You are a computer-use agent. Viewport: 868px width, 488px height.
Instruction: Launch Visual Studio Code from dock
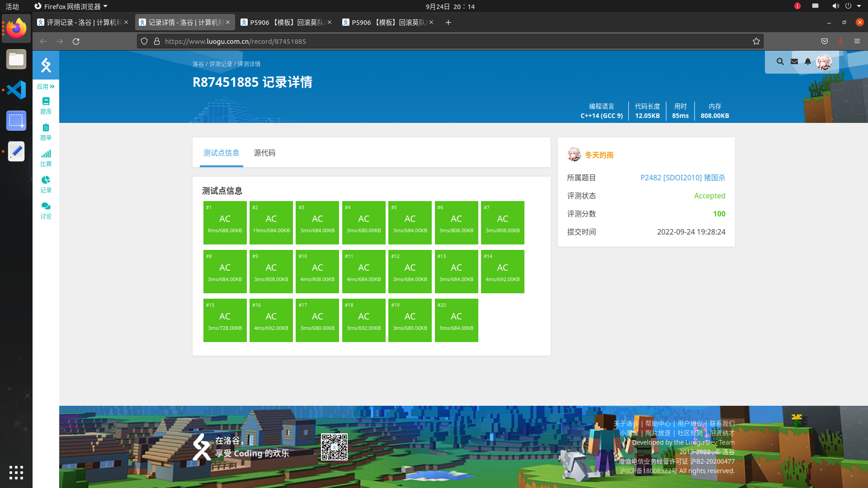click(16, 90)
